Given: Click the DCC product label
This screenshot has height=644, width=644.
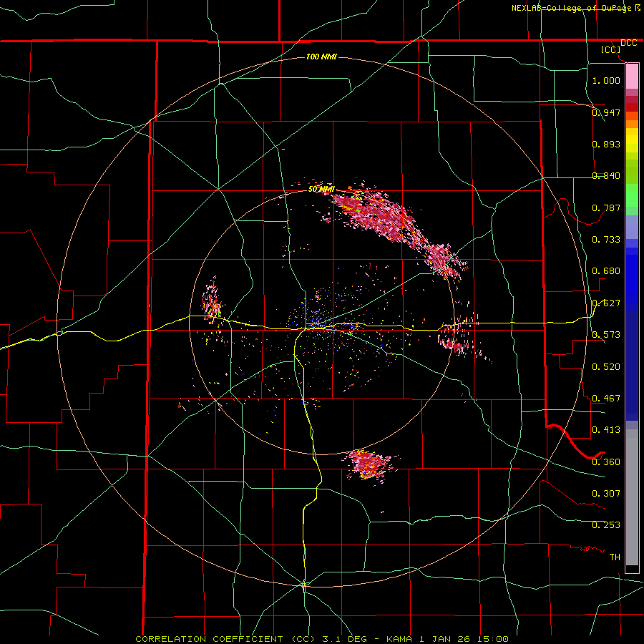Looking at the screenshot, I should click(628, 43).
